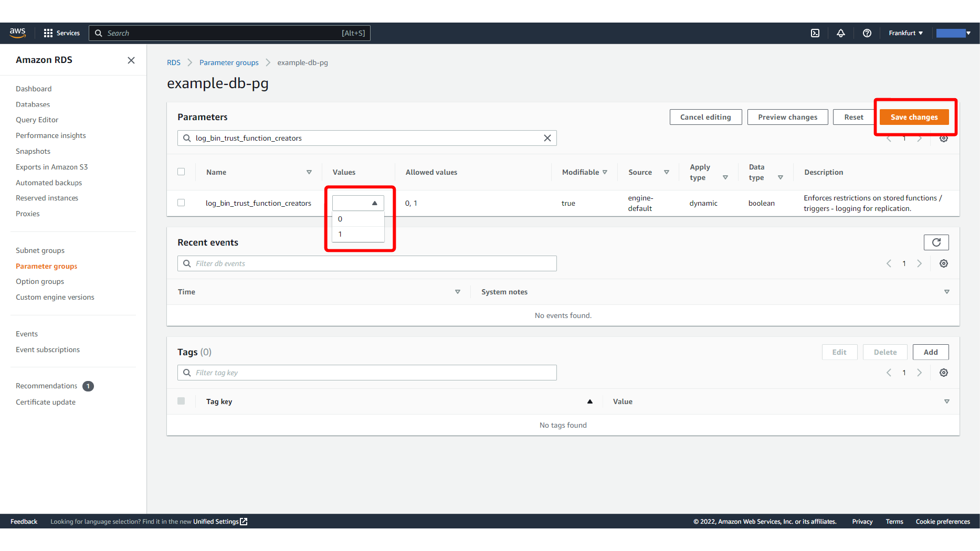Open Dashboard in the sidebar
The height and width of the screenshot is (551, 980).
pos(34,89)
